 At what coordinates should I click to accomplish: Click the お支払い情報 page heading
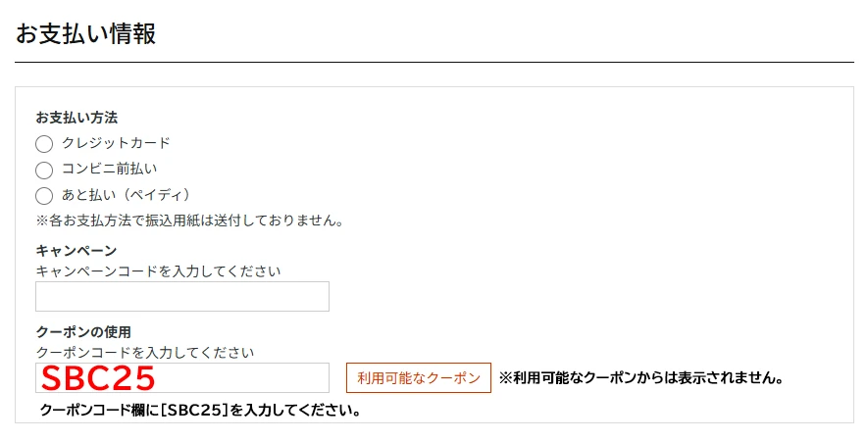click(x=86, y=33)
